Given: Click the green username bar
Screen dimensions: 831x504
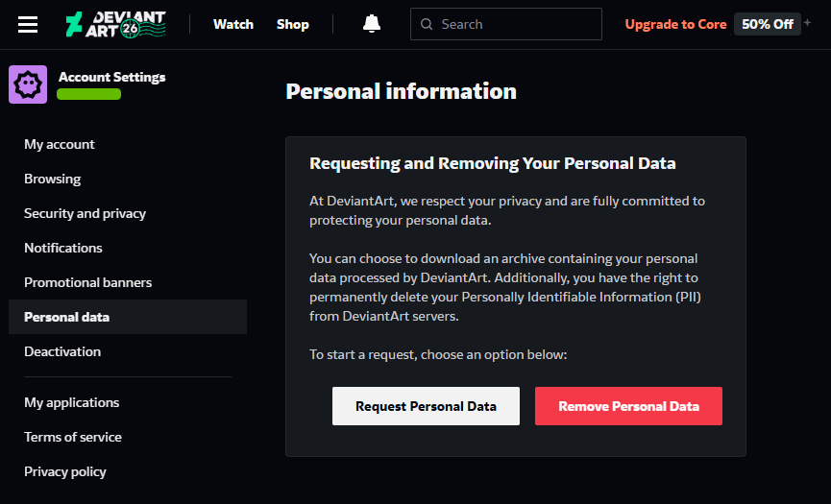Looking at the screenshot, I should 89,94.
